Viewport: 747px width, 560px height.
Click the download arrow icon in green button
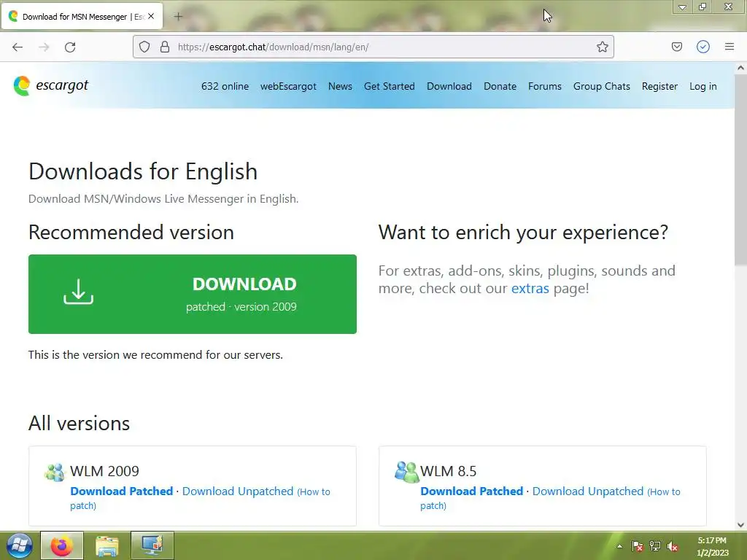(79, 292)
